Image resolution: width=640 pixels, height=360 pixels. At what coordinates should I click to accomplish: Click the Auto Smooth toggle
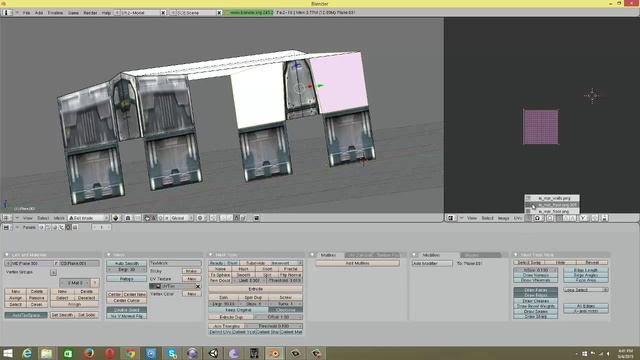127,264
